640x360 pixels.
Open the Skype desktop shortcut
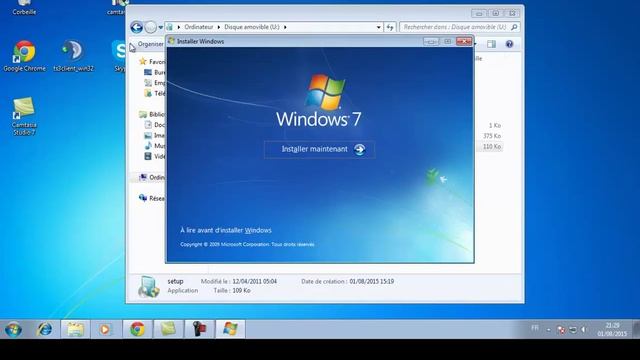click(120, 56)
